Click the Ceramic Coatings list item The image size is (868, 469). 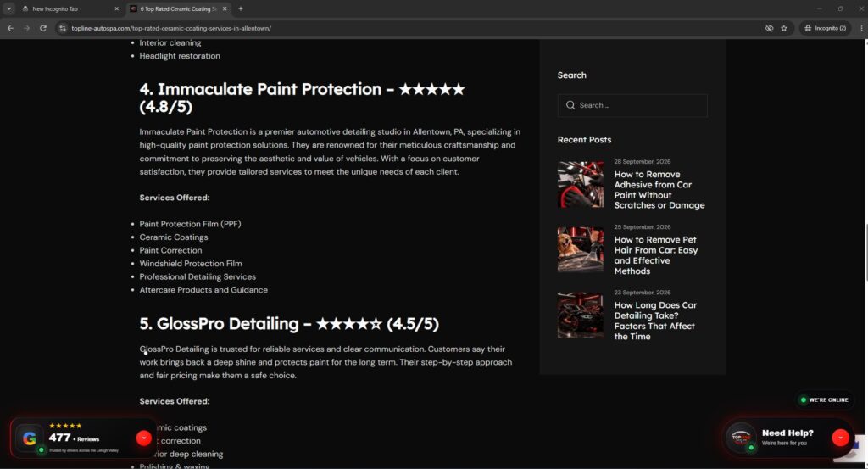[x=174, y=237]
